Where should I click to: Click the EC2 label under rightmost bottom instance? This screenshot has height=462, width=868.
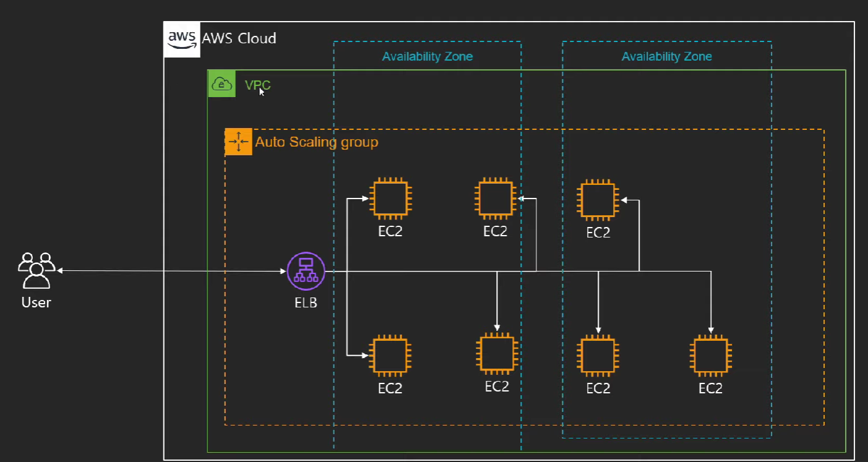[x=710, y=388]
